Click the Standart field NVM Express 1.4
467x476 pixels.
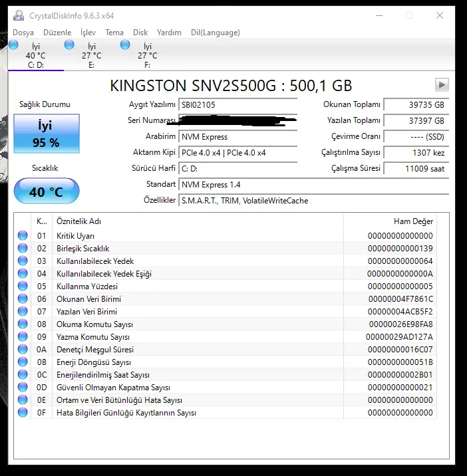[x=313, y=185]
